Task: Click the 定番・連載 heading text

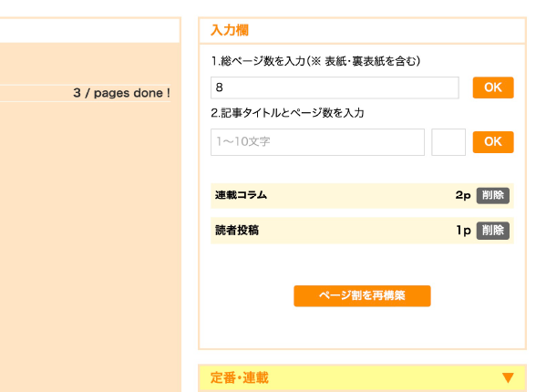Action: (239, 378)
